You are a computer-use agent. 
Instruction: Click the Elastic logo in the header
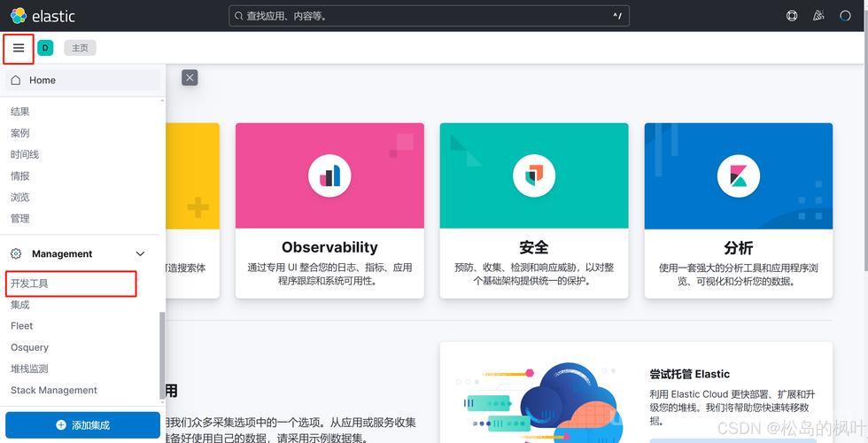(43, 16)
